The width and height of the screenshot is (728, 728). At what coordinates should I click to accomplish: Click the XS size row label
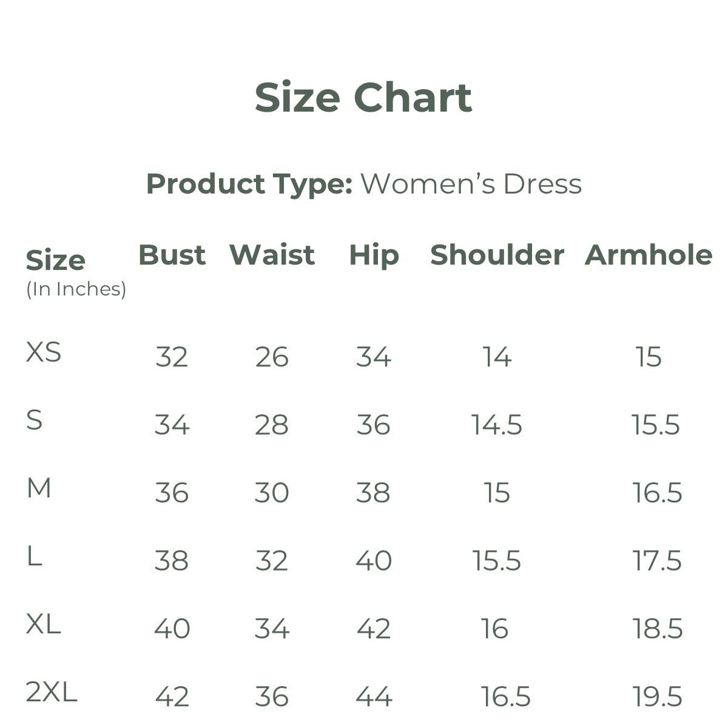pyautogui.click(x=44, y=352)
